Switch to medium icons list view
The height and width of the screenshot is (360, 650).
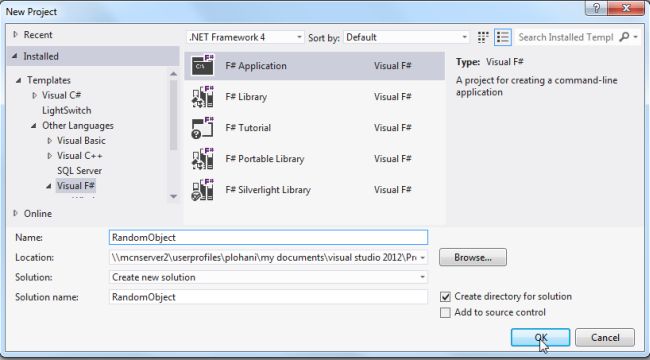[503, 37]
